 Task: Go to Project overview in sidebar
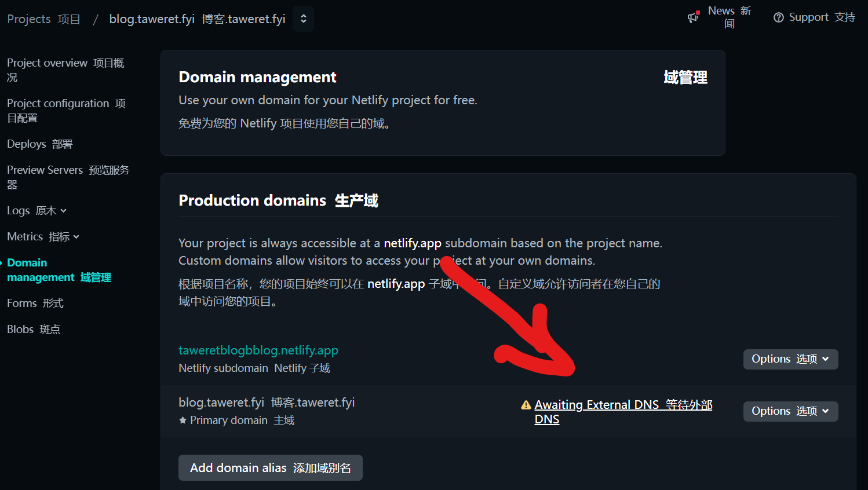[65, 70]
